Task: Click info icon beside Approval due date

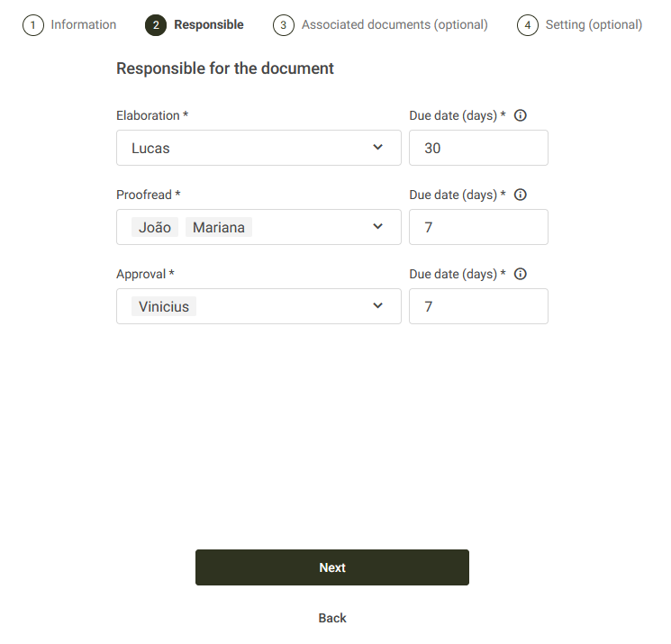Action: (x=520, y=274)
